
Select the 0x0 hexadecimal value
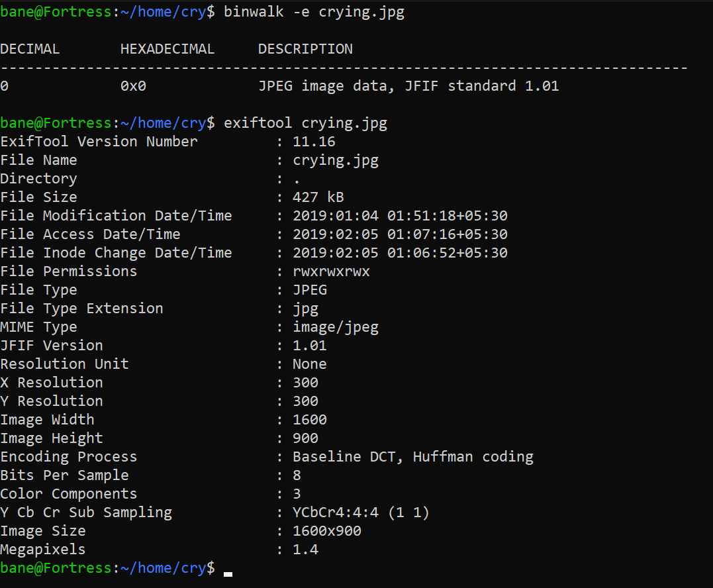coord(132,85)
